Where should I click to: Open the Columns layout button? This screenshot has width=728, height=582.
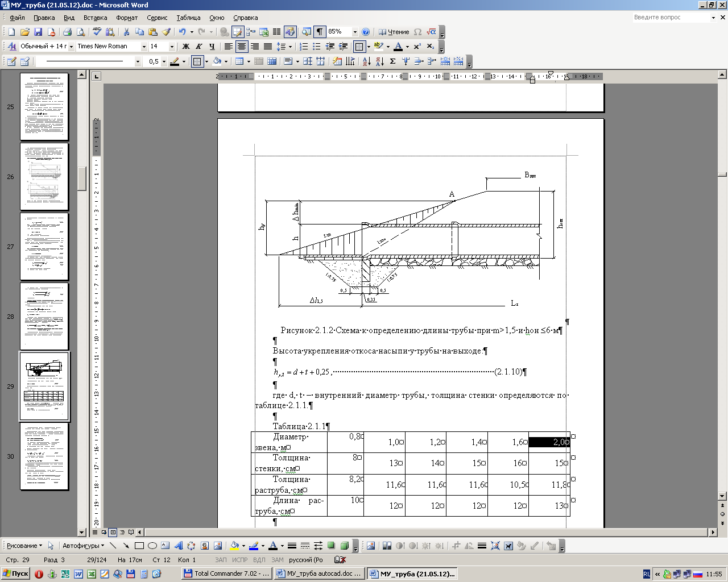click(x=276, y=32)
